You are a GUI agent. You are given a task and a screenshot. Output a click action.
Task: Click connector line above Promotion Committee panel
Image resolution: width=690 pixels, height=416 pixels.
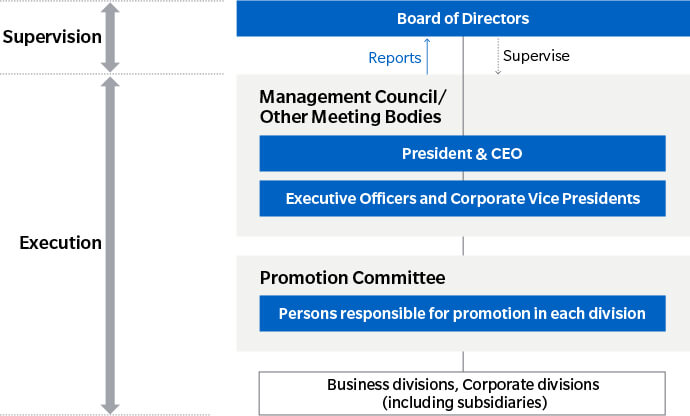tap(463, 246)
